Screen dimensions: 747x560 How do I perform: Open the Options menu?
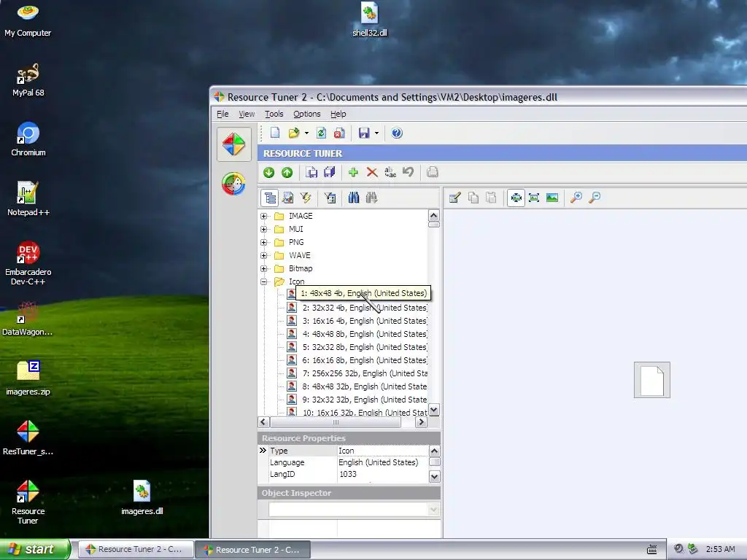pyautogui.click(x=307, y=114)
